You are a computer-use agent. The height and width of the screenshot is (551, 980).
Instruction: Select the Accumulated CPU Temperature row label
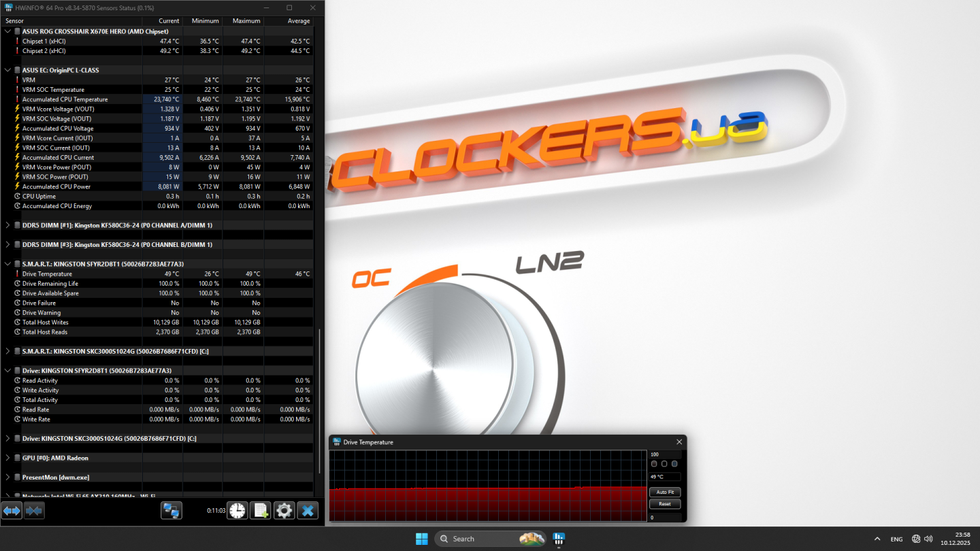[65, 99]
